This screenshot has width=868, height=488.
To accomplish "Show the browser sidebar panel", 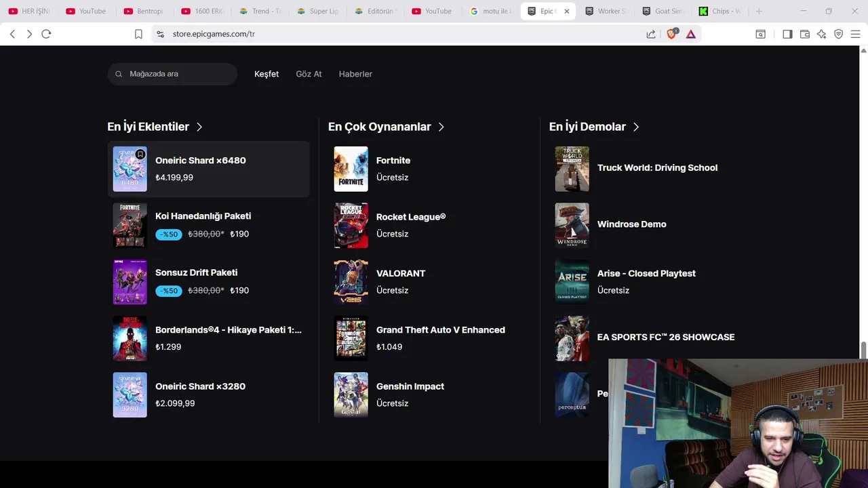I will [x=787, y=34].
